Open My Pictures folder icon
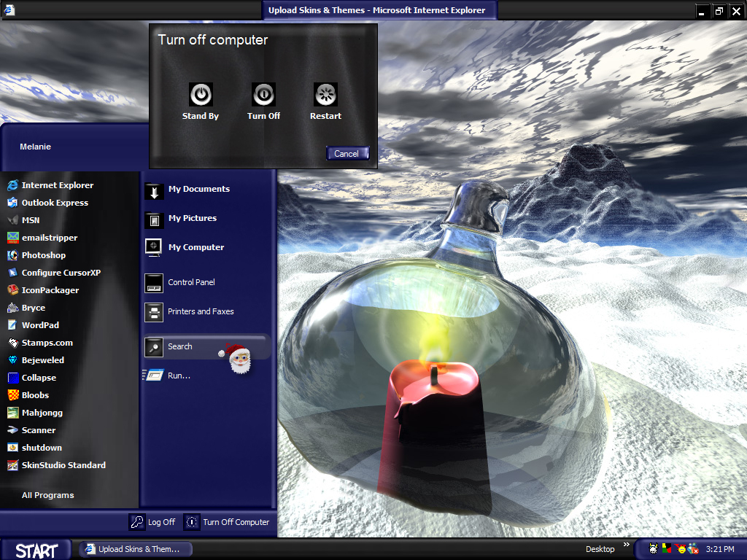Screen dimensions: 747x560 [154, 219]
